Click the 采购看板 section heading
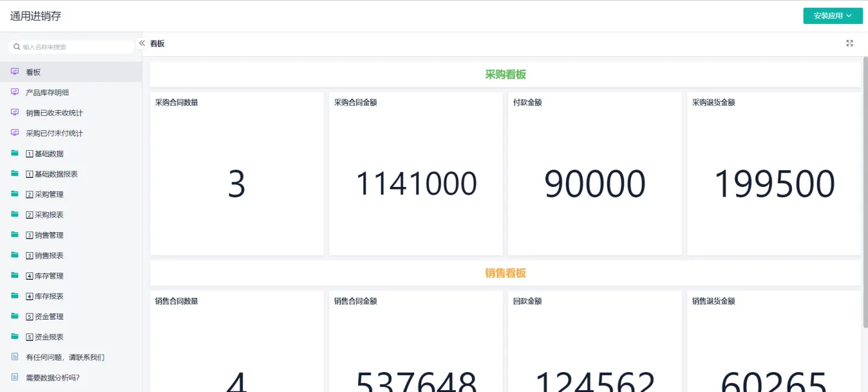Image resolution: width=868 pixels, height=392 pixels. coord(505,74)
